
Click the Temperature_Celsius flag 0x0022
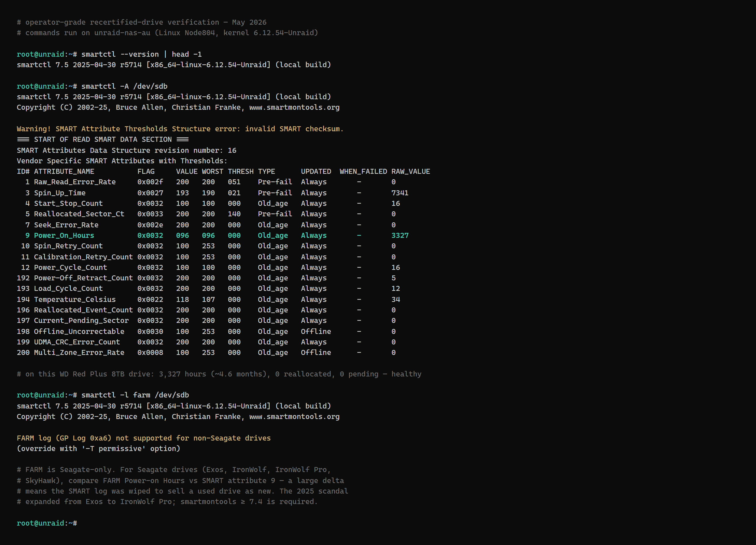tap(150, 299)
